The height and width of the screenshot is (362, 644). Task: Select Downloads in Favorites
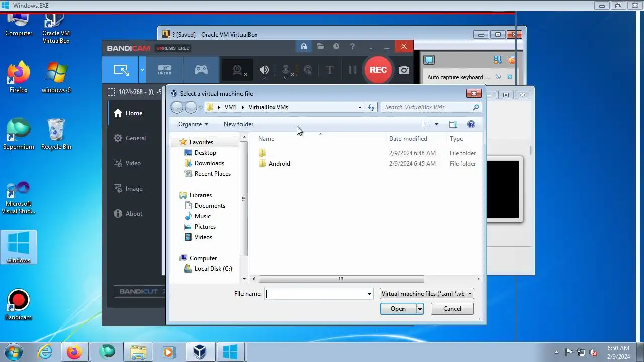209,163
